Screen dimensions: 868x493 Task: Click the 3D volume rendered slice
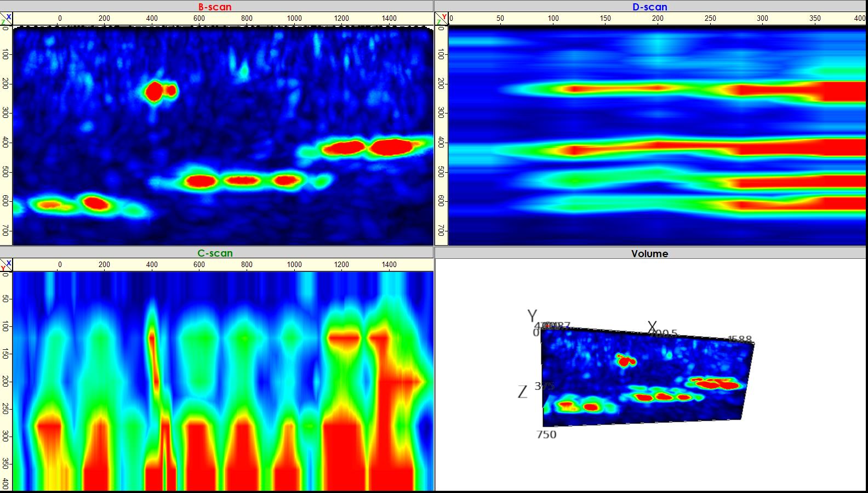[x=647, y=378]
